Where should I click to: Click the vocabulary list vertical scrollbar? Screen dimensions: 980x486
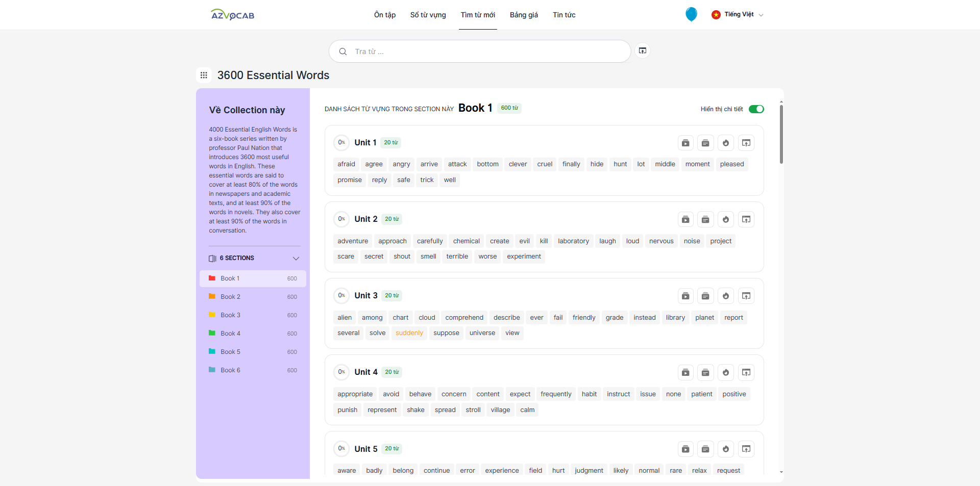point(781,134)
